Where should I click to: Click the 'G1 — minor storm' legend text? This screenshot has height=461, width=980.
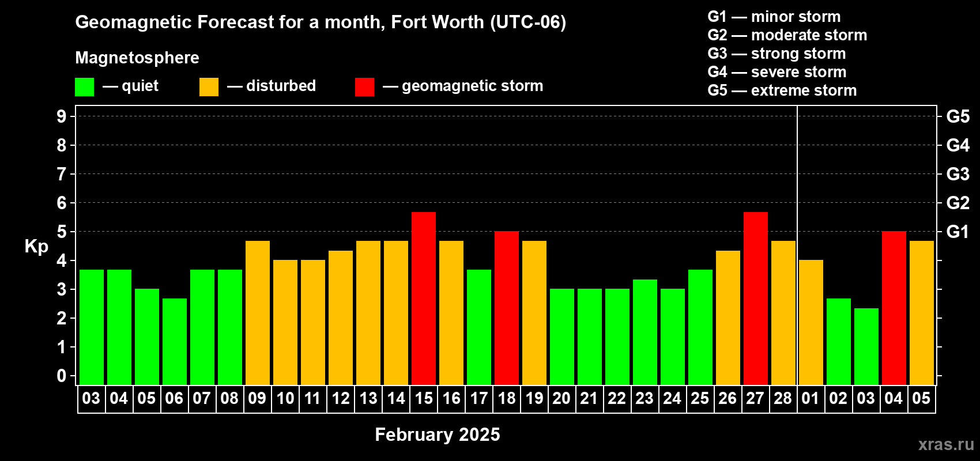(774, 17)
